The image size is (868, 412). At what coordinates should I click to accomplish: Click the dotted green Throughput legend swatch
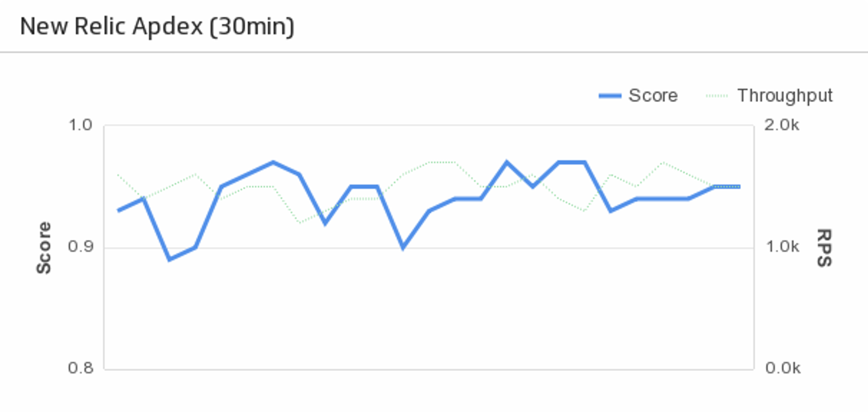[717, 96]
